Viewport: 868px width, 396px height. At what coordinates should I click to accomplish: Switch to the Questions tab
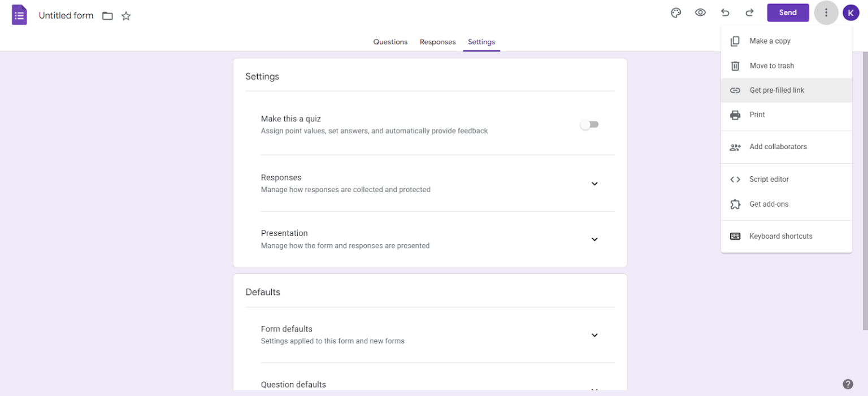[390, 42]
